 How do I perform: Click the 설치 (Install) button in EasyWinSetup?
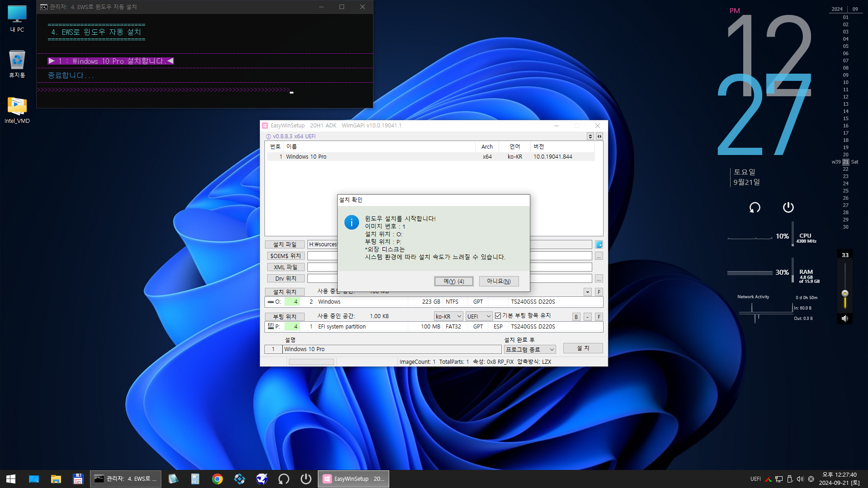(x=583, y=348)
